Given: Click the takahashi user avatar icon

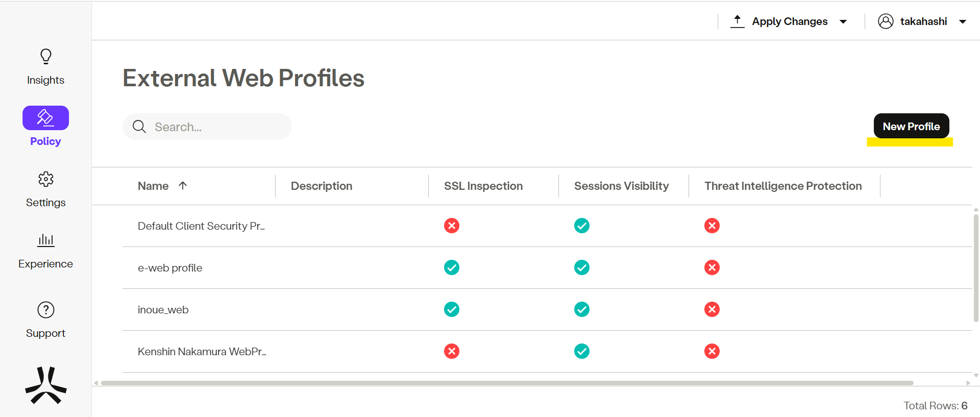Looking at the screenshot, I should point(886,21).
